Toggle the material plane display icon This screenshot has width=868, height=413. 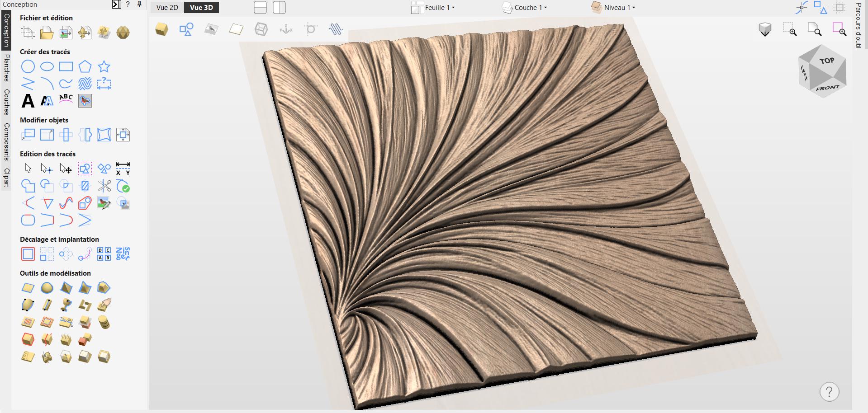[236, 29]
